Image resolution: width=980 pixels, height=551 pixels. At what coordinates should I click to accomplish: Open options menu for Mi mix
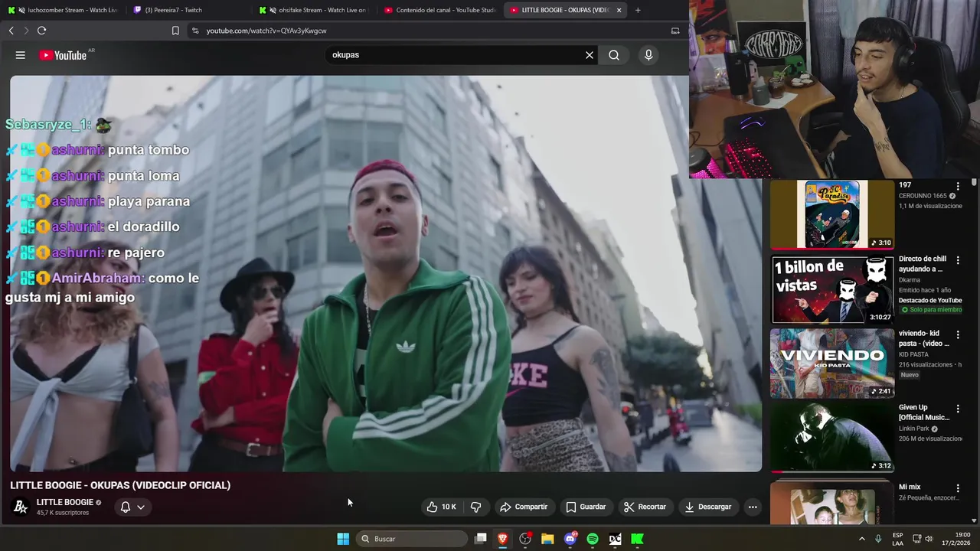pyautogui.click(x=958, y=487)
